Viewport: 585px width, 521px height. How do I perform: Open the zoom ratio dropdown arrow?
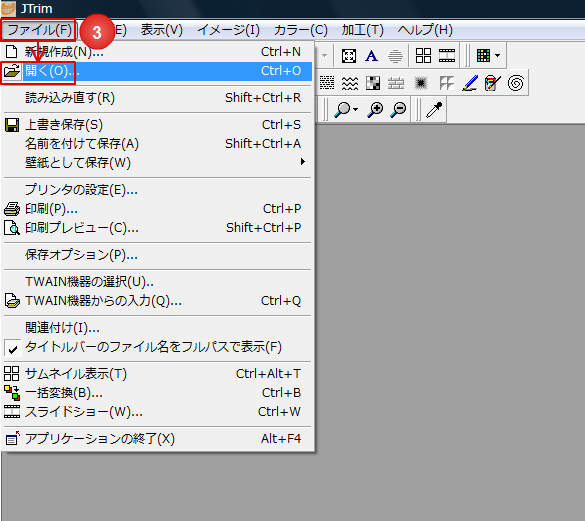(x=355, y=110)
